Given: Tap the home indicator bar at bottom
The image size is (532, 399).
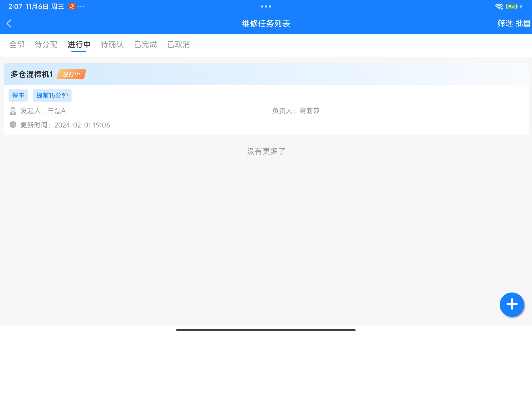Looking at the screenshot, I should pyautogui.click(x=266, y=330).
